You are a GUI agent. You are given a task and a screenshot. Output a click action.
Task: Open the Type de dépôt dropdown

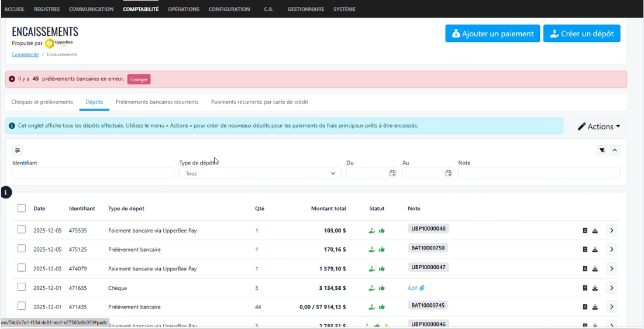click(x=260, y=173)
